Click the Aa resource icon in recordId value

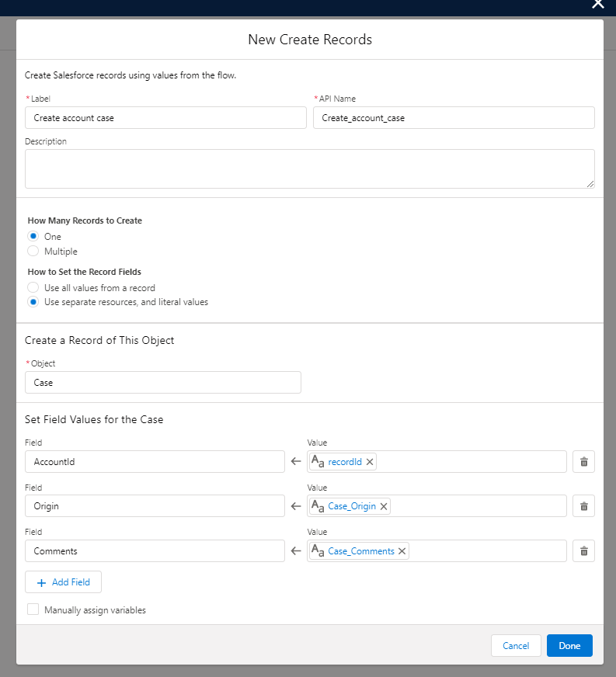(x=318, y=461)
